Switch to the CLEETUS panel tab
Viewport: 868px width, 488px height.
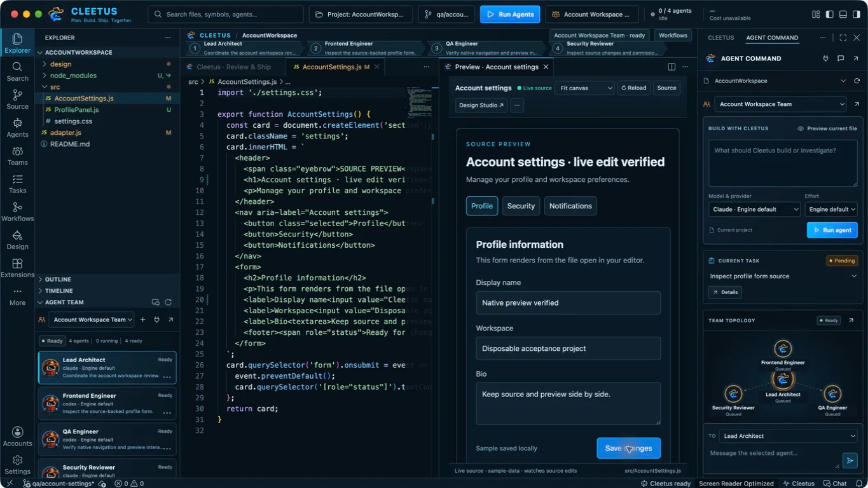tap(720, 37)
